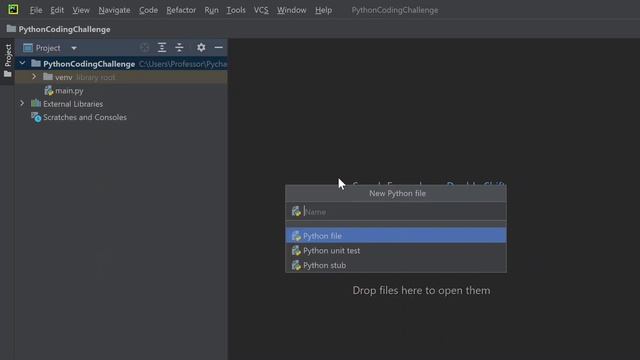Click PythonCodingChallenge in the navigation bar

64,29
